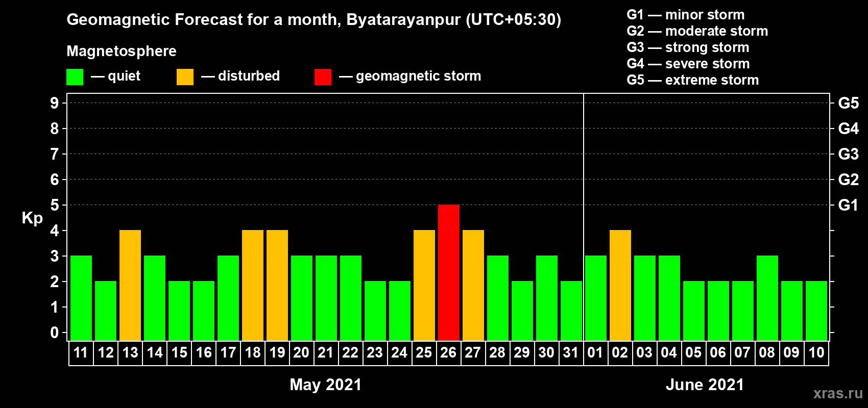Select the orange bar for June 02
The height and width of the screenshot is (408, 868).
(x=620, y=286)
